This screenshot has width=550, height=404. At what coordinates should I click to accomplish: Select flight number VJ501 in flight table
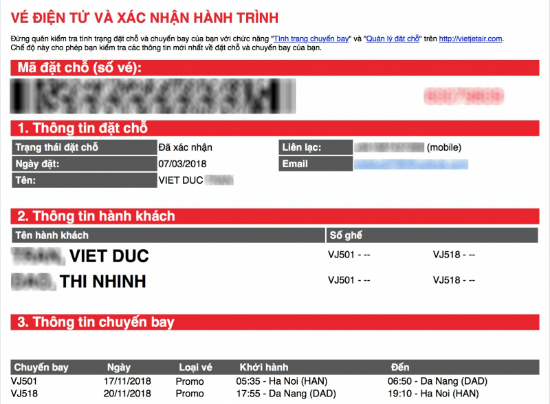[x=24, y=381]
